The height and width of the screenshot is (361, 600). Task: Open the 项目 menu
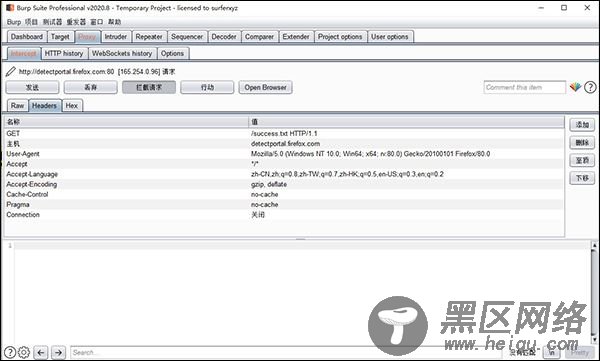31,22
